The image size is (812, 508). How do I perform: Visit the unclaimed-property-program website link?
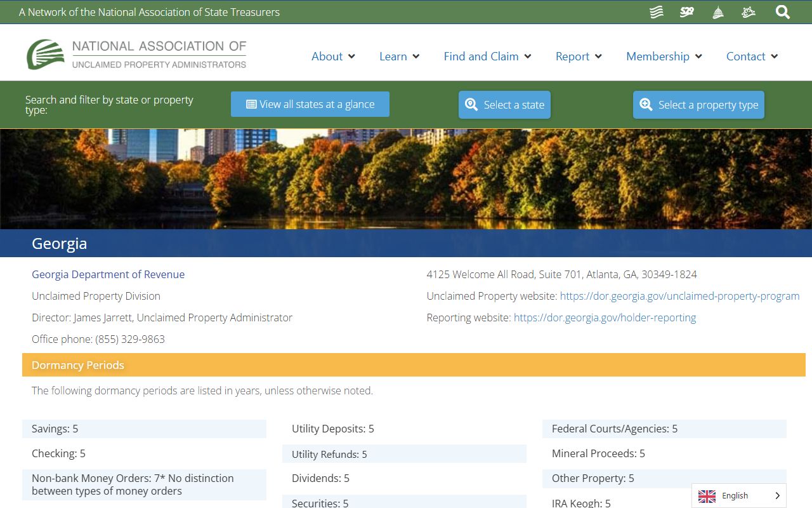[x=679, y=296]
